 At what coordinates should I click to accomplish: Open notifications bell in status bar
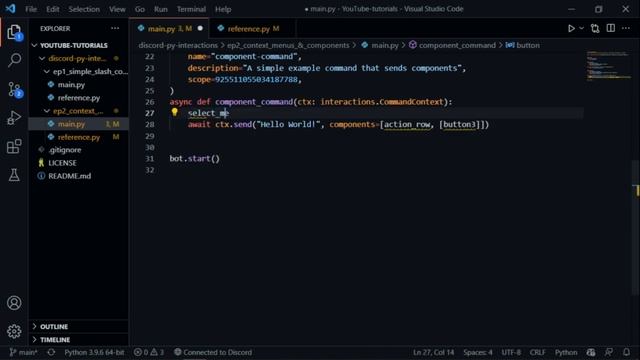click(627, 352)
